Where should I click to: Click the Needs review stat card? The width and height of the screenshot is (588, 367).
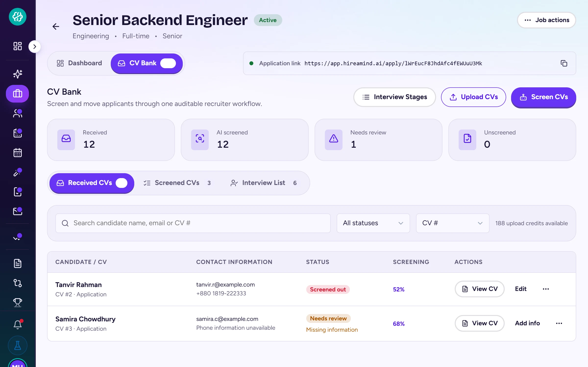pyautogui.click(x=379, y=140)
